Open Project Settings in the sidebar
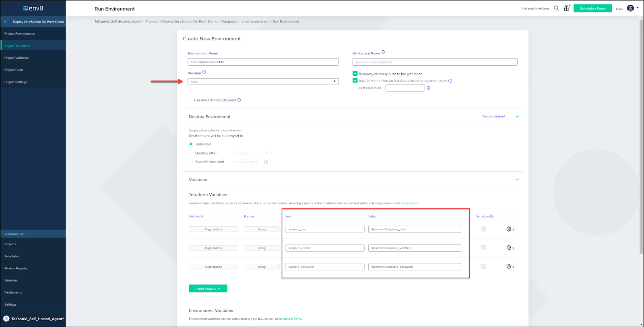The height and width of the screenshot is (327, 644). (16, 82)
